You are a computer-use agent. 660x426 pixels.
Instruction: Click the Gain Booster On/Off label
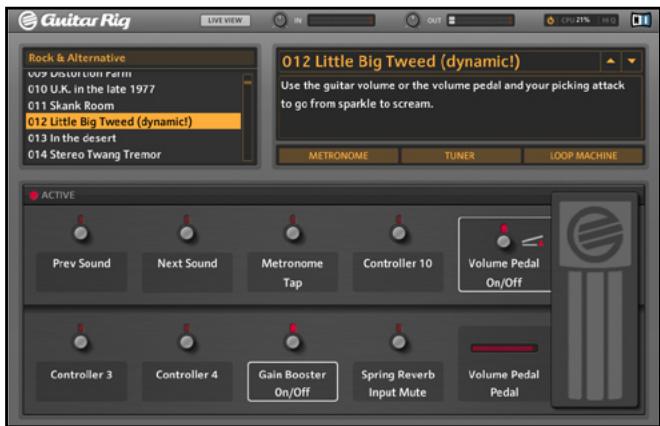293,382
